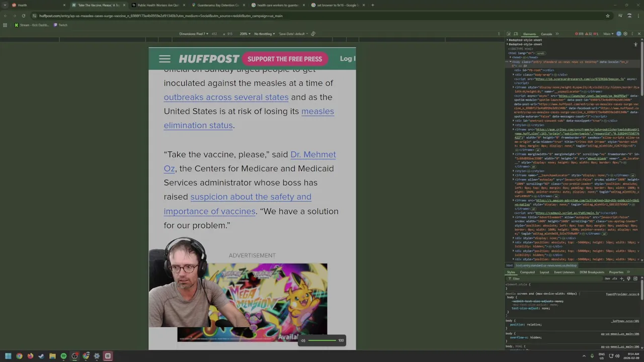
Task: Select the Computed tab
Action: click(x=527, y=272)
